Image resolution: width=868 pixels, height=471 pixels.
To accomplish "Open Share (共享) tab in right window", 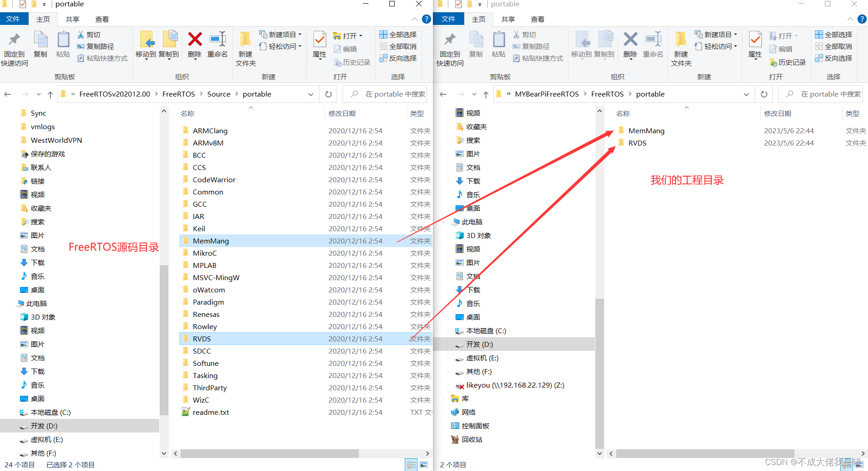I will (x=508, y=19).
